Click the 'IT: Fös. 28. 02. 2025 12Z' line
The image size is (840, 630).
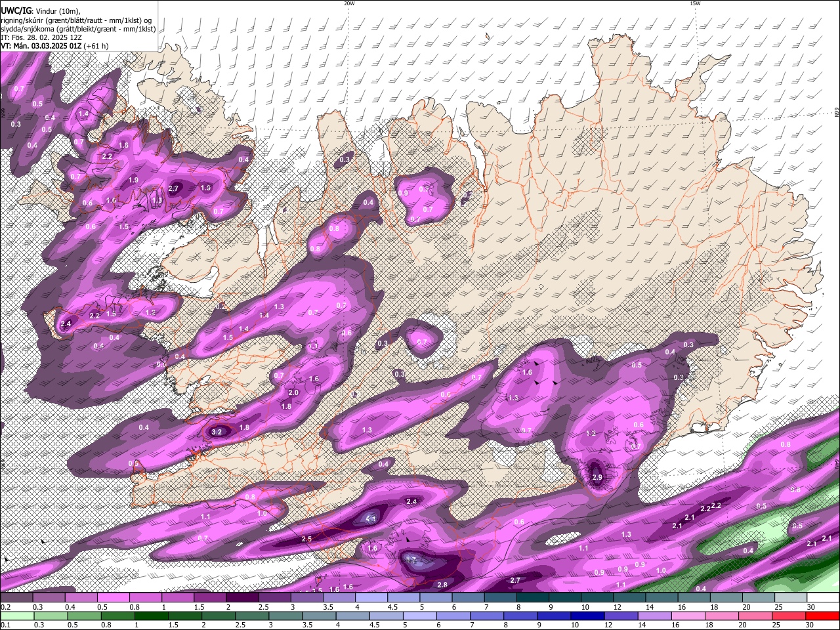point(41,37)
